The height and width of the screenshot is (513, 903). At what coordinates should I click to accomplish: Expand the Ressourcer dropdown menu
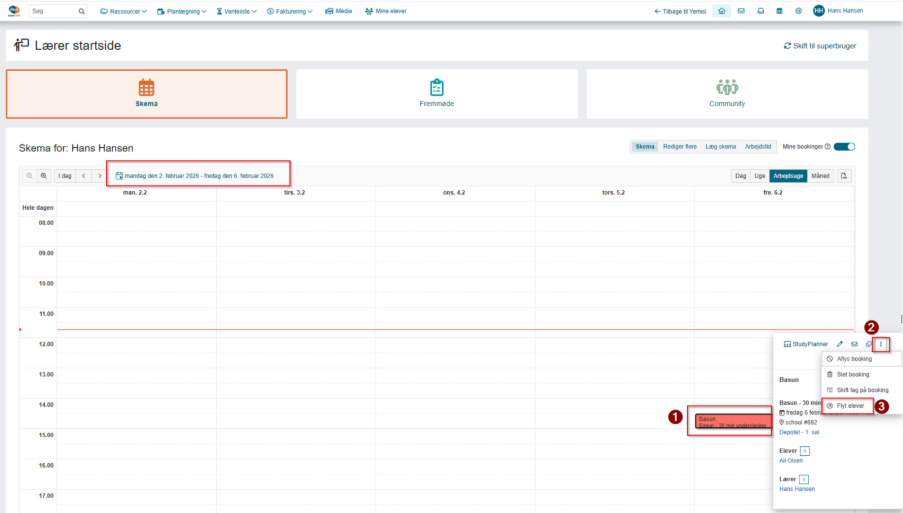pyautogui.click(x=123, y=11)
